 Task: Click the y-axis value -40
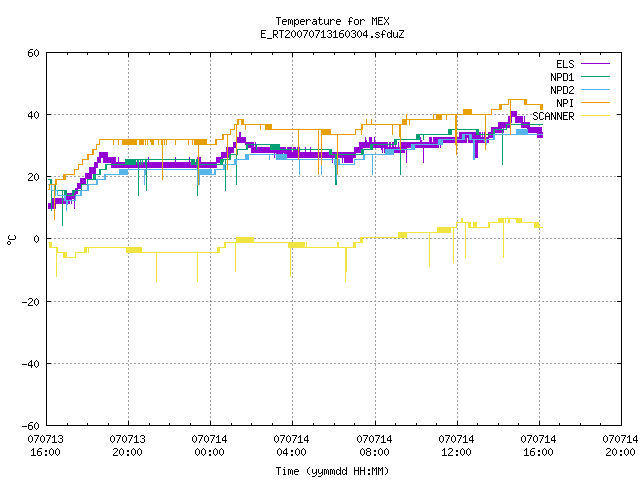click(x=31, y=364)
